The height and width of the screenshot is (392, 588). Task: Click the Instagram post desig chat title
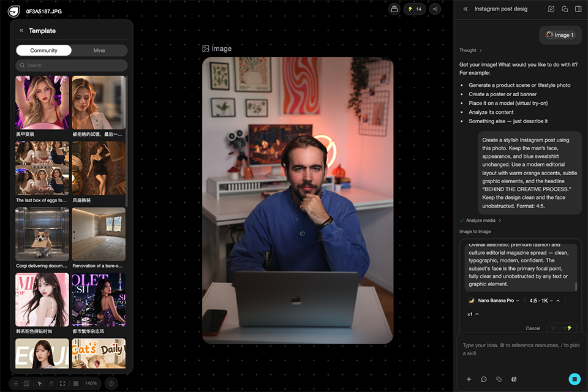pos(500,9)
